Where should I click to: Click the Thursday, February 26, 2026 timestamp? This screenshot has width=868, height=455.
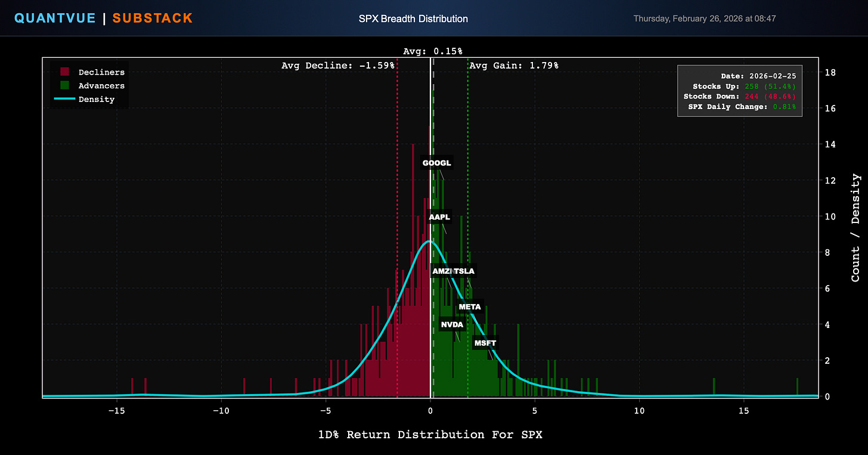[x=705, y=18]
